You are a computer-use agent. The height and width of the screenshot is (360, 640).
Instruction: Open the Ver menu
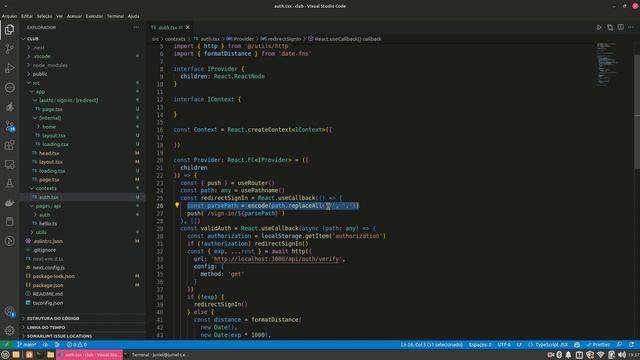click(x=60, y=16)
